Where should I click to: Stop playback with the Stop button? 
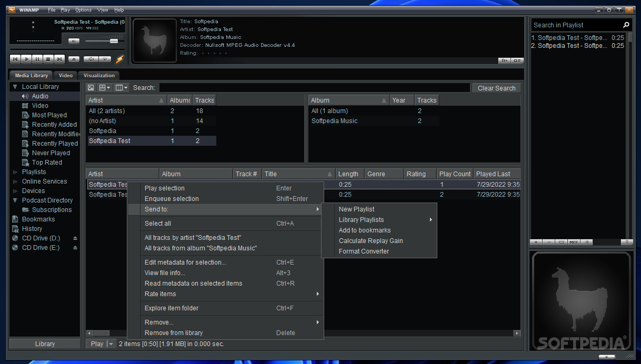48,59
